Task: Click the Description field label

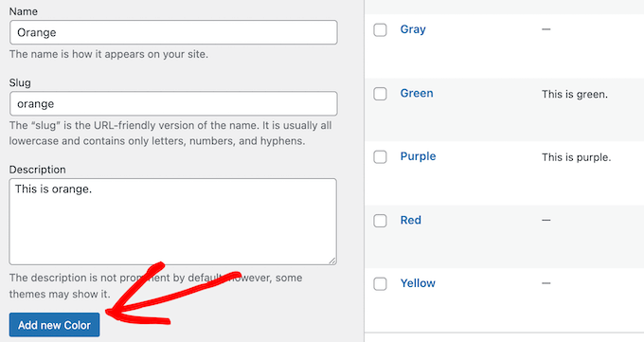Action: click(x=37, y=170)
